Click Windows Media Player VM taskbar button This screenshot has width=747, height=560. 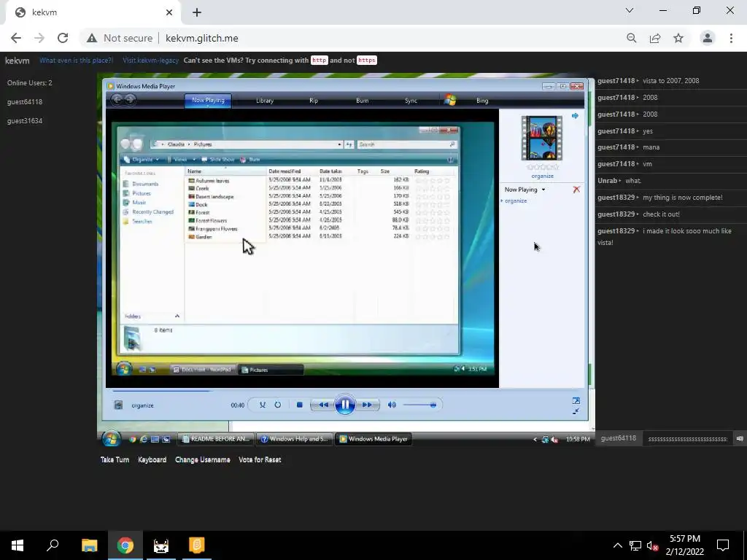pyautogui.click(x=373, y=439)
